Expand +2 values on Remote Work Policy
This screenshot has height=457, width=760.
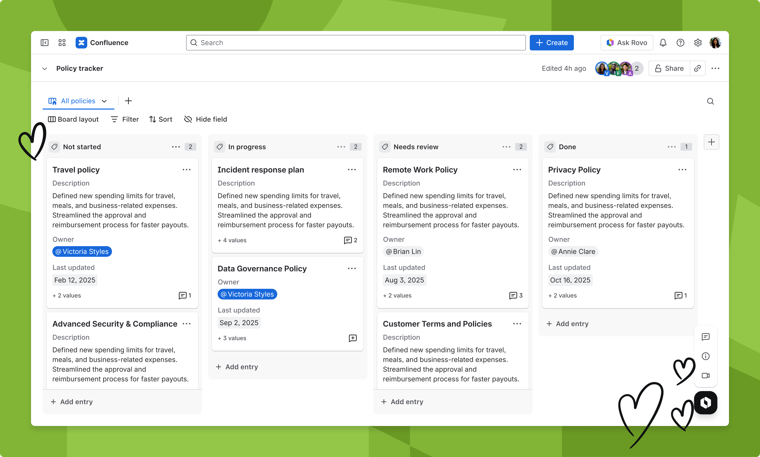pos(397,296)
